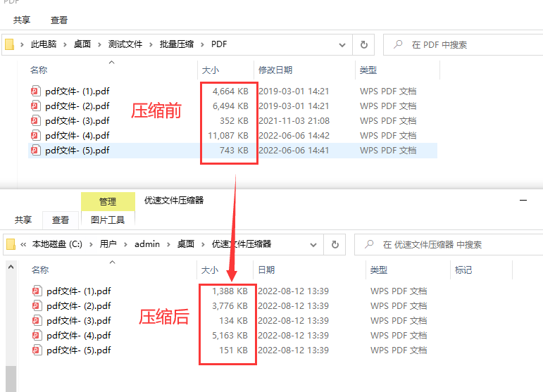
Task: Click the search magnifier icon in PDF window
Action: point(398,44)
